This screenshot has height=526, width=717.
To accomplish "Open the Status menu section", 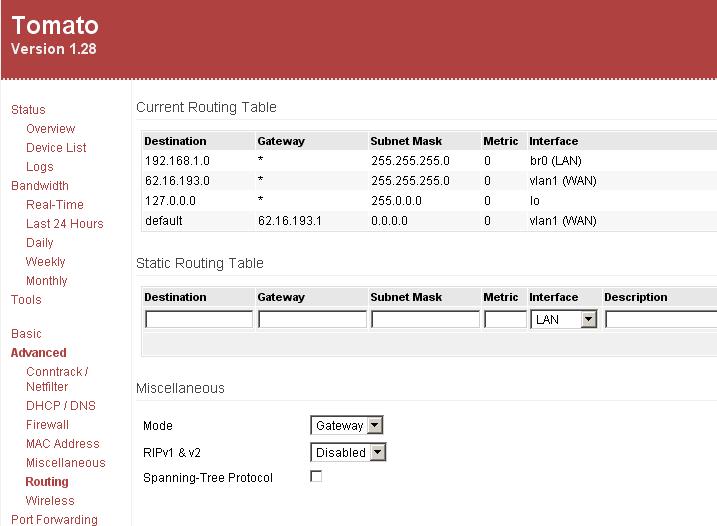I will pos(28,110).
